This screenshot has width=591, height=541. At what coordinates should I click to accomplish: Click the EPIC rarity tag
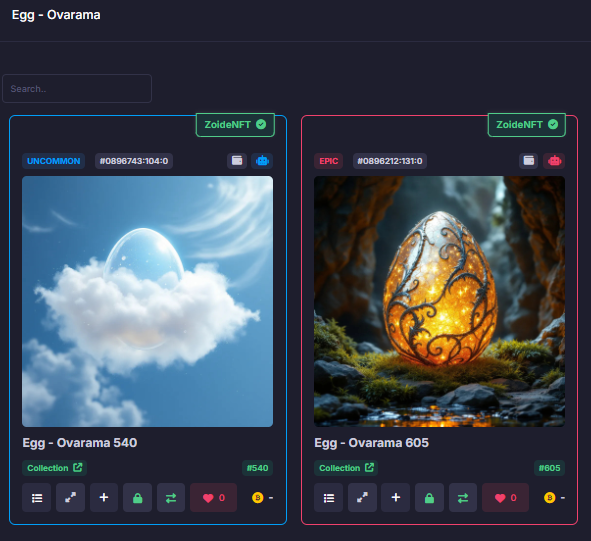329,161
